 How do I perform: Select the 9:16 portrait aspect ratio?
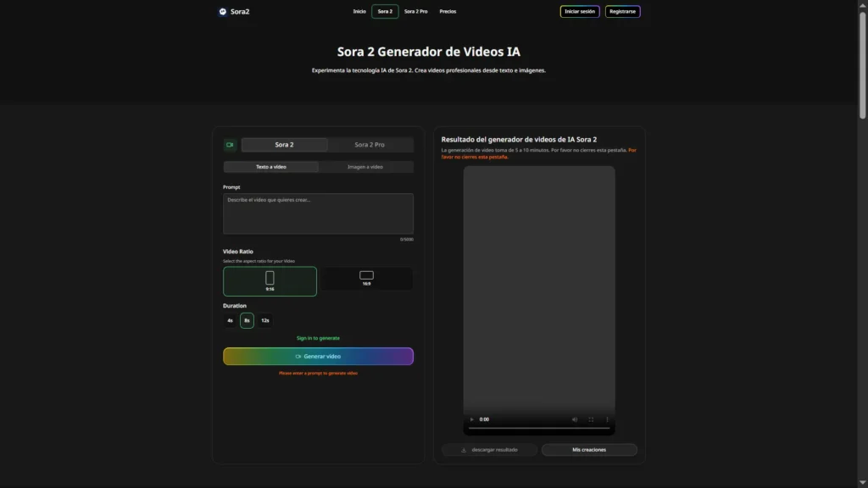270,281
